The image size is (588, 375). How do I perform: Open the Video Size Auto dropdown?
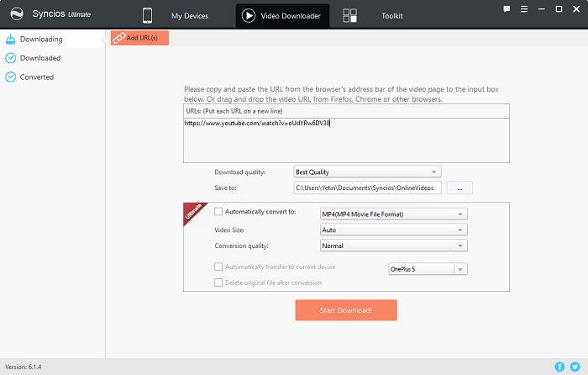(393, 230)
